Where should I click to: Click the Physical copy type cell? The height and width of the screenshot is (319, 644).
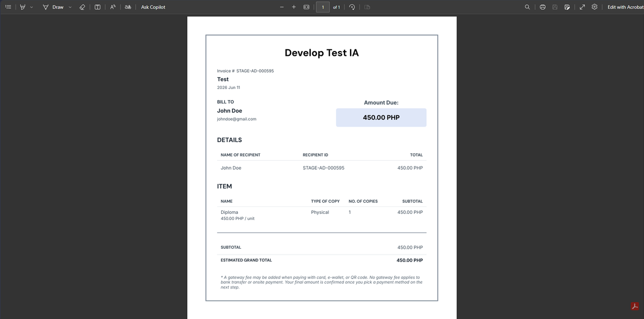click(x=320, y=212)
